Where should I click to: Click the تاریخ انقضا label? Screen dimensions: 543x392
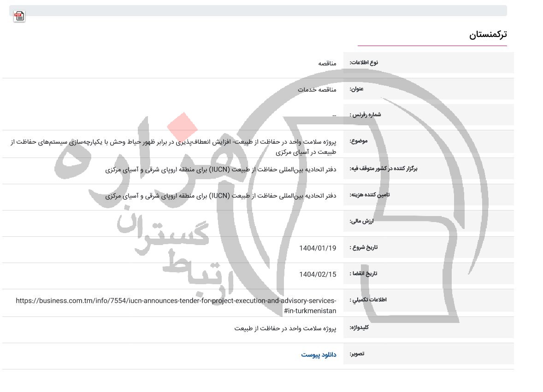pyautogui.click(x=363, y=274)
